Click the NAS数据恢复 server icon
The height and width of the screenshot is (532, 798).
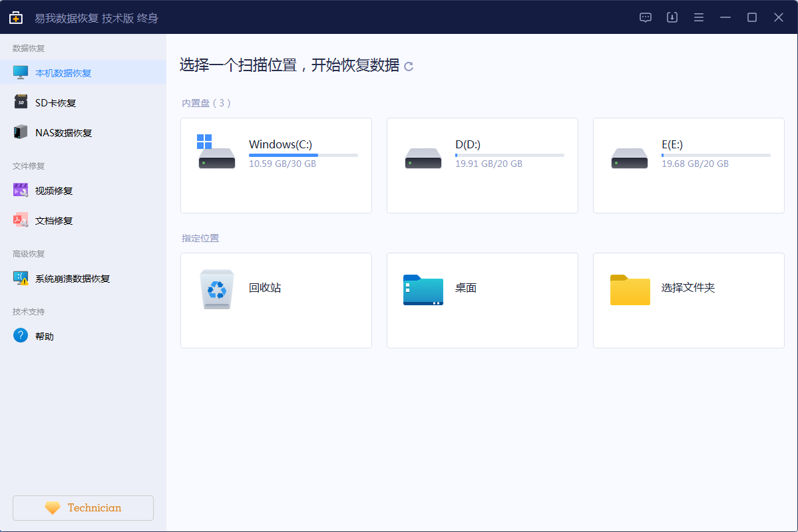pyautogui.click(x=21, y=132)
